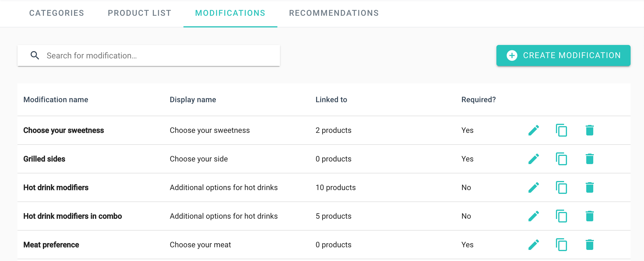Edit the Choose your sweetness modification
Screen dimensions: 644x261
pyautogui.click(x=533, y=130)
